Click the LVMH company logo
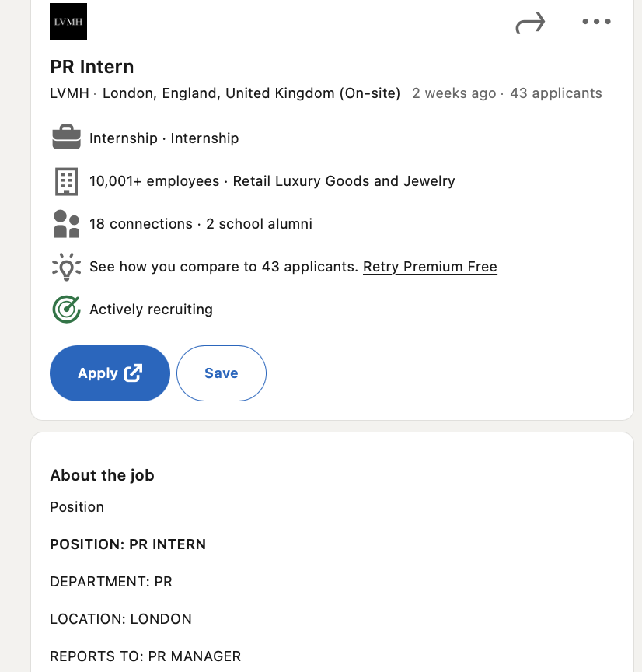642x672 pixels. point(68,22)
